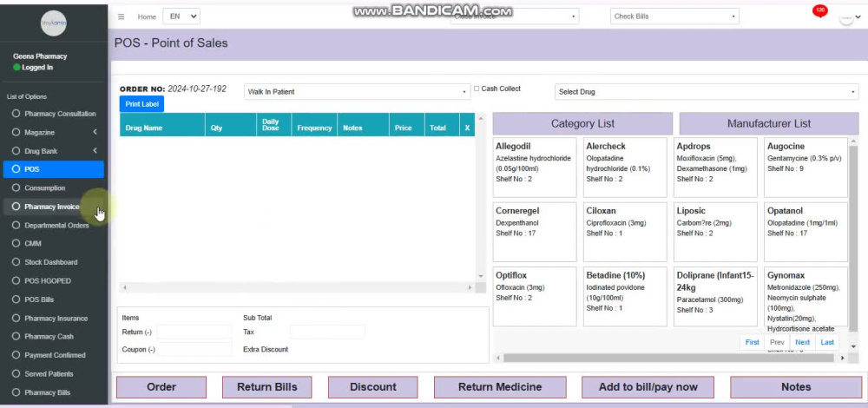The height and width of the screenshot is (408, 868).
Task: Select the Corneregel drug card
Action: point(534,232)
